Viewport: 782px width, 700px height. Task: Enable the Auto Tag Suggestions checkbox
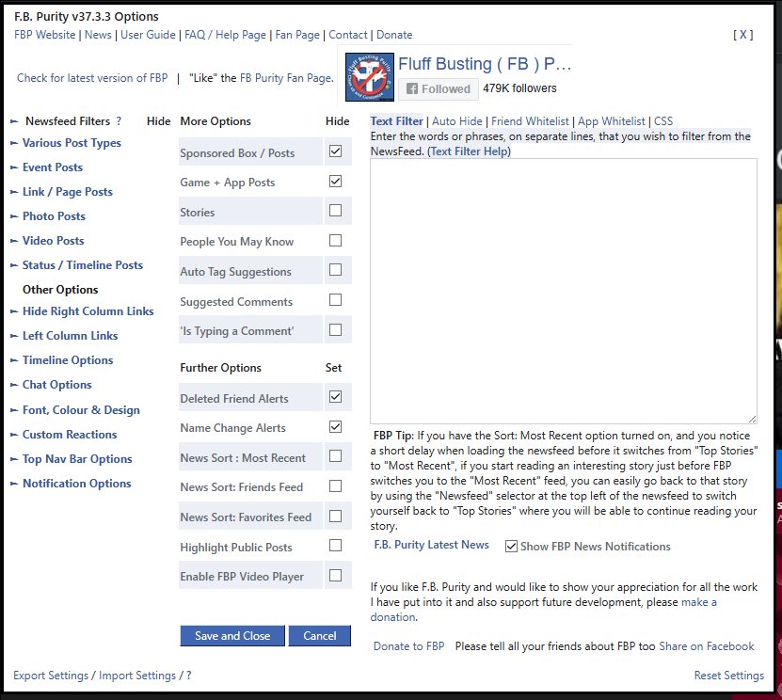336,270
